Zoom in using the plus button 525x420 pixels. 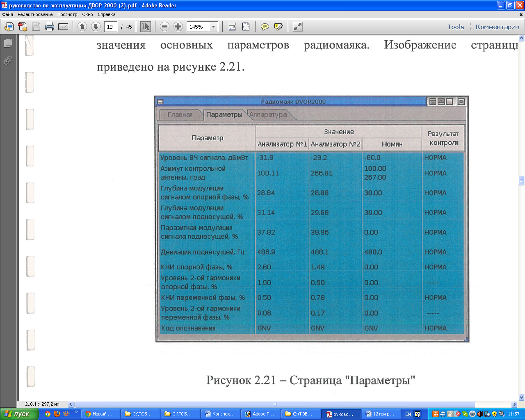tap(178, 27)
